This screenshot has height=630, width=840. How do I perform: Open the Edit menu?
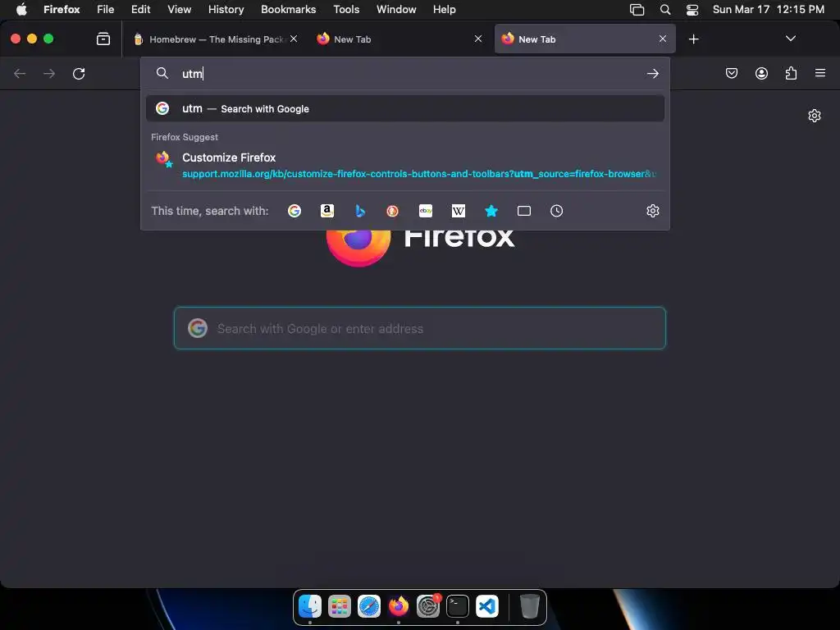tap(141, 9)
